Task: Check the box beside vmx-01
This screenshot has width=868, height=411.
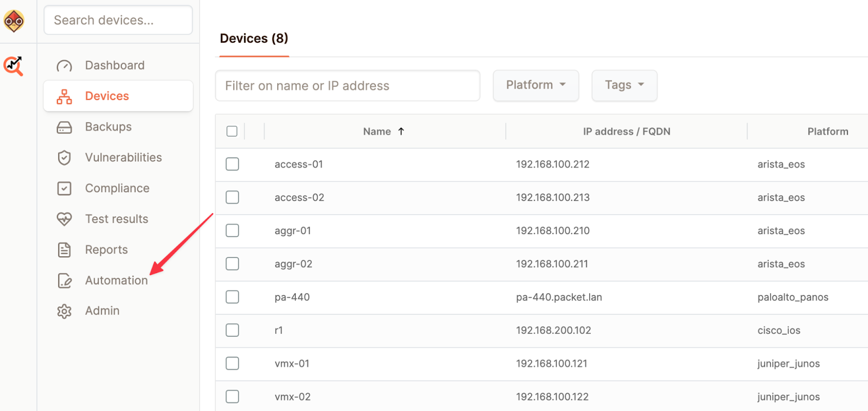Action: 232,363
